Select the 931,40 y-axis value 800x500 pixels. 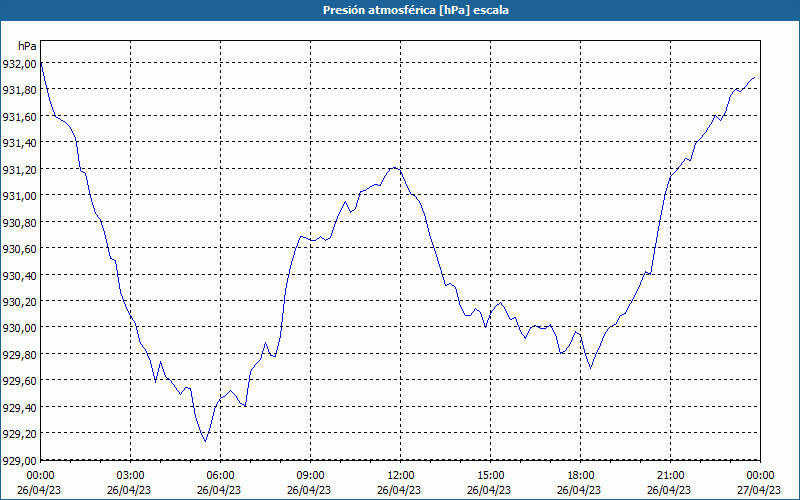pyautogui.click(x=19, y=143)
